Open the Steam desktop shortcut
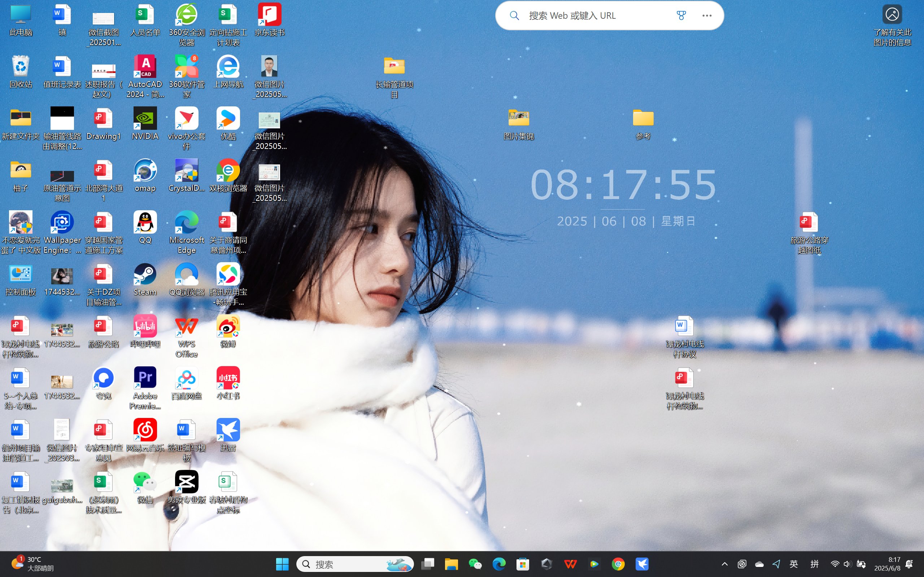 pos(145,274)
